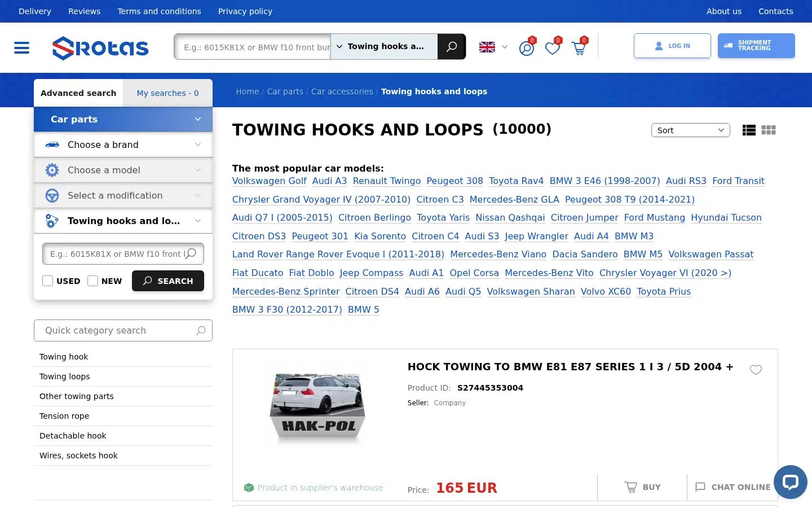The image size is (812, 508).
Task: Focus the header part number search field
Action: tap(253, 47)
